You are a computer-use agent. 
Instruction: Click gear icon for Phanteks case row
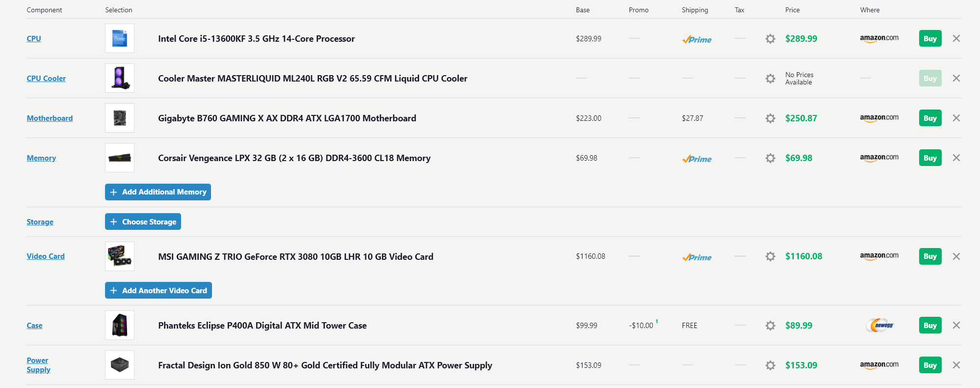coord(770,326)
